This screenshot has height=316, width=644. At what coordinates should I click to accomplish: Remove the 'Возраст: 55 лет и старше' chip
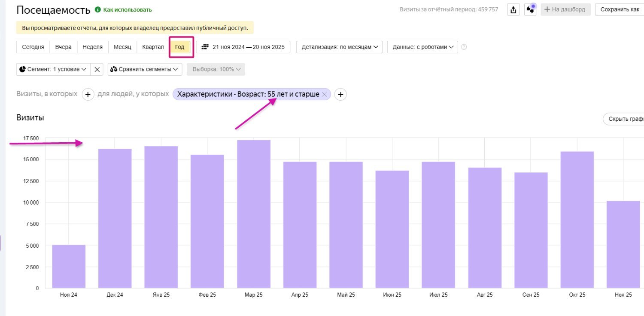(x=325, y=95)
